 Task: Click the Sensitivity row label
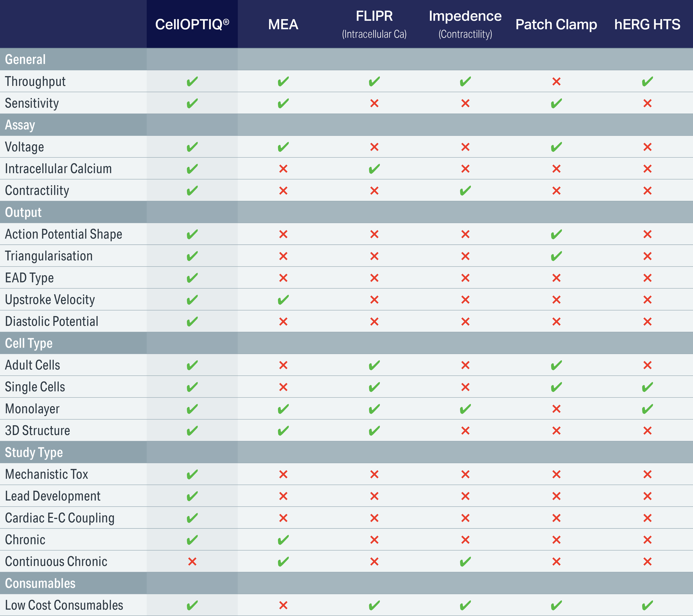[x=32, y=103]
